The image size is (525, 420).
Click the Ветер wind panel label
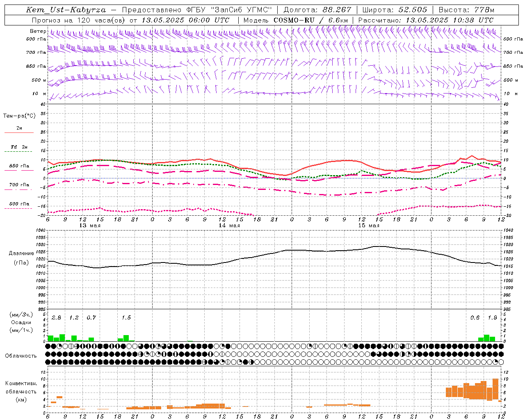[x=38, y=31]
